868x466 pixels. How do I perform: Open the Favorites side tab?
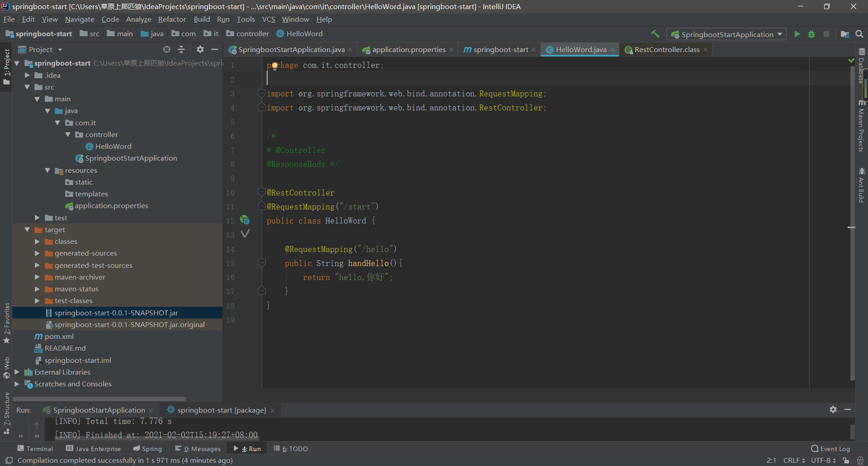tap(6, 323)
